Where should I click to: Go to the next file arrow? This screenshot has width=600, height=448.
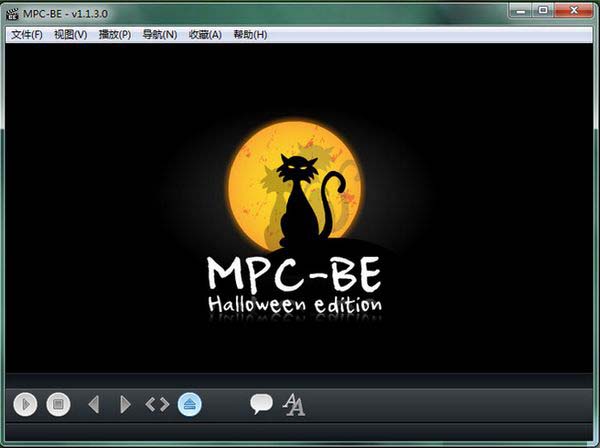pyautogui.click(x=125, y=404)
